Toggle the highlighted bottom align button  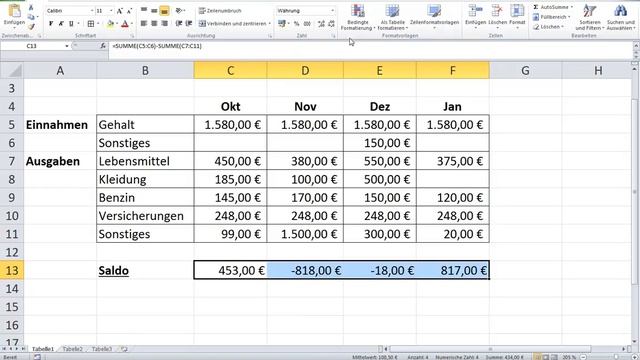[164, 11]
